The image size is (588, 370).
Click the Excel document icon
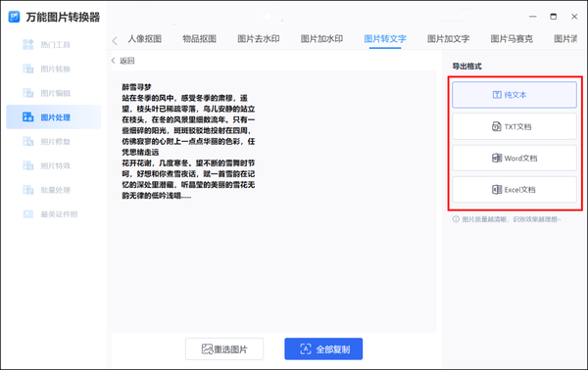tap(497, 190)
